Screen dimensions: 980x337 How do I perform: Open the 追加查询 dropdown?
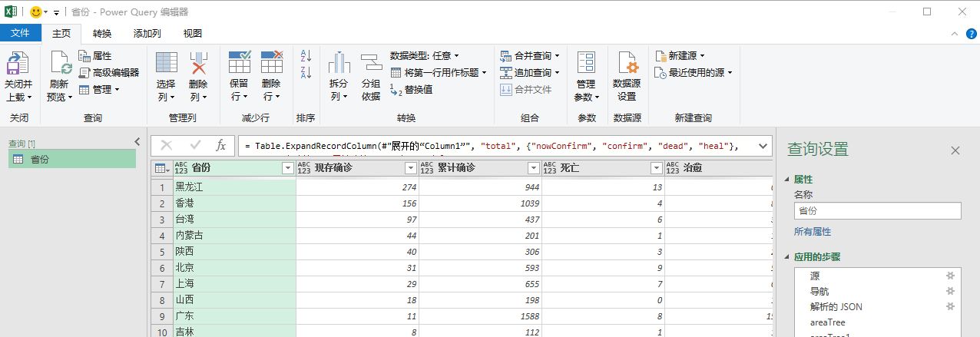click(530, 72)
